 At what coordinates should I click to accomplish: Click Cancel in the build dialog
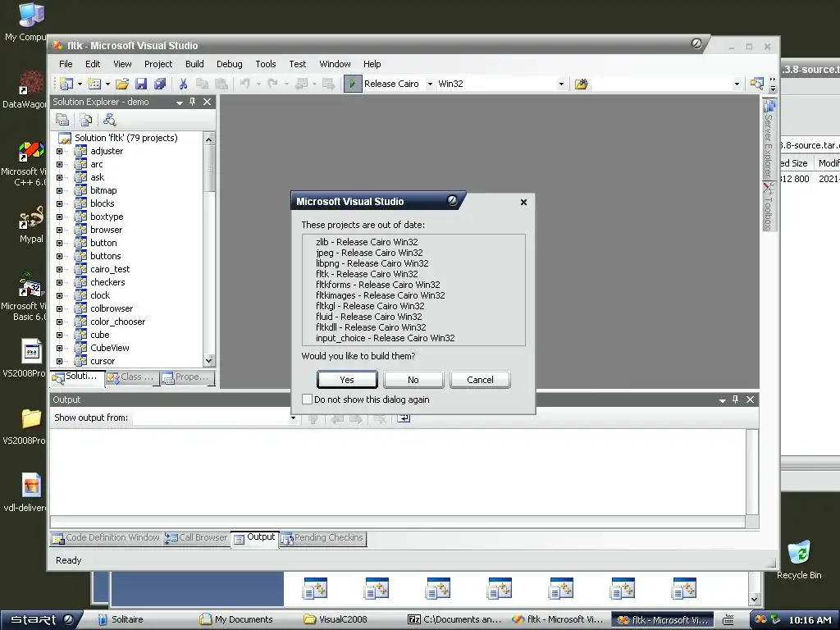click(480, 380)
